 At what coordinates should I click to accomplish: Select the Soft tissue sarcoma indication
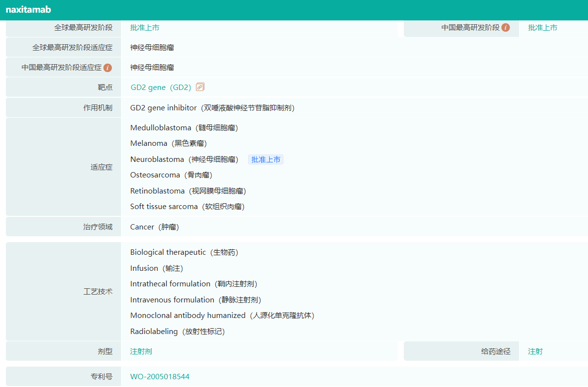tap(187, 207)
